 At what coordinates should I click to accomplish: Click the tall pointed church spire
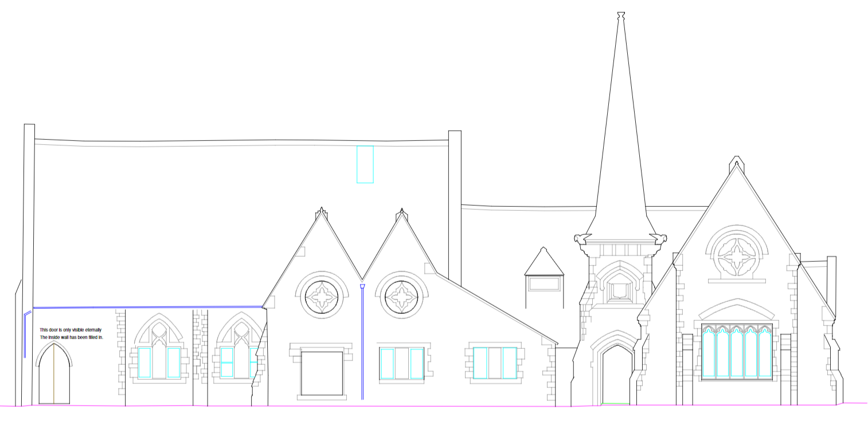click(621, 123)
